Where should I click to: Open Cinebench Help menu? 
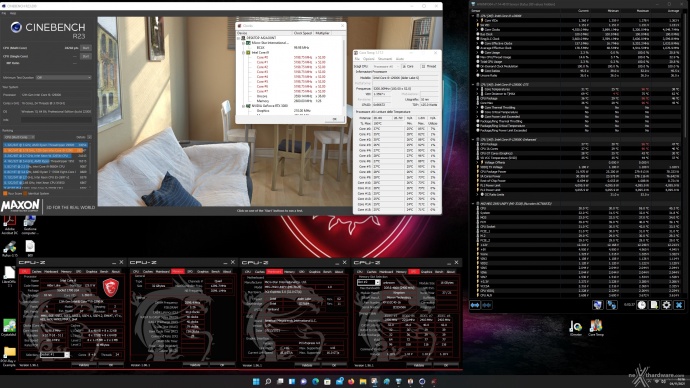click(x=13, y=13)
